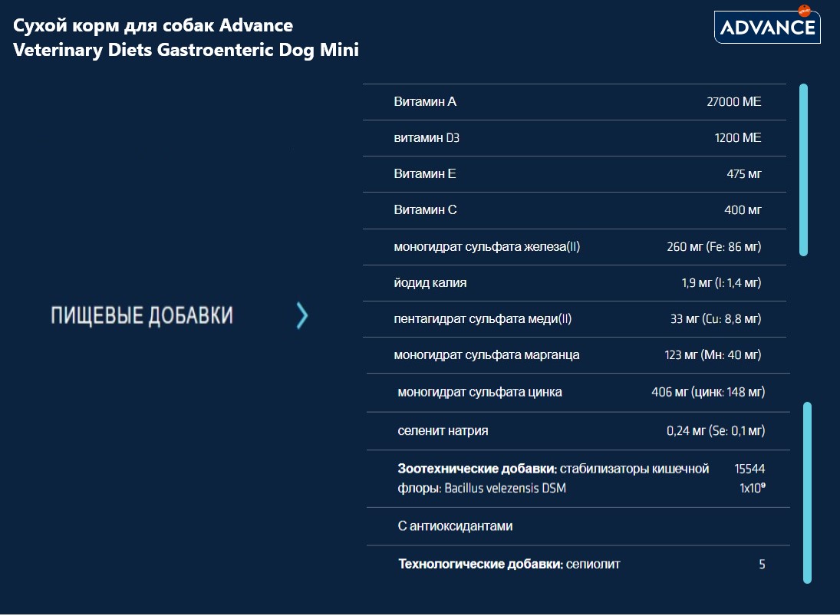Expand the chevron next to Пищевые добавки
840x616 pixels.
click(302, 315)
